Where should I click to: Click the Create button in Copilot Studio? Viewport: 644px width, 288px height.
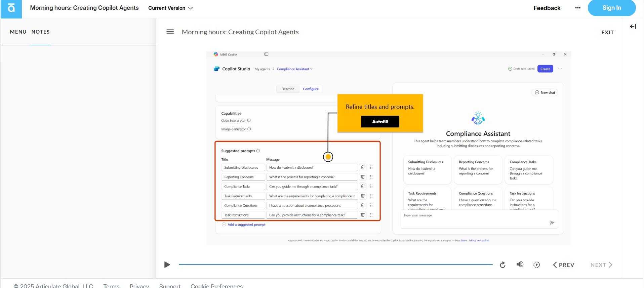(x=545, y=69)
